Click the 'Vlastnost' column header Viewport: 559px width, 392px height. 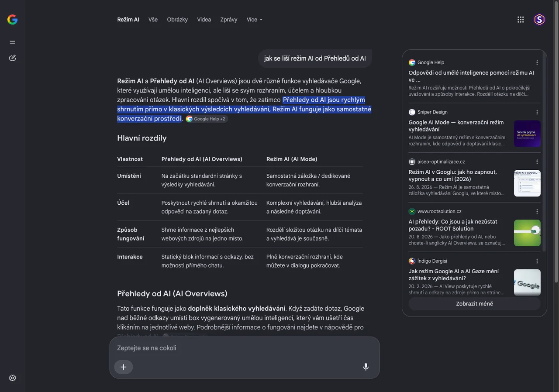pos(130,159)
